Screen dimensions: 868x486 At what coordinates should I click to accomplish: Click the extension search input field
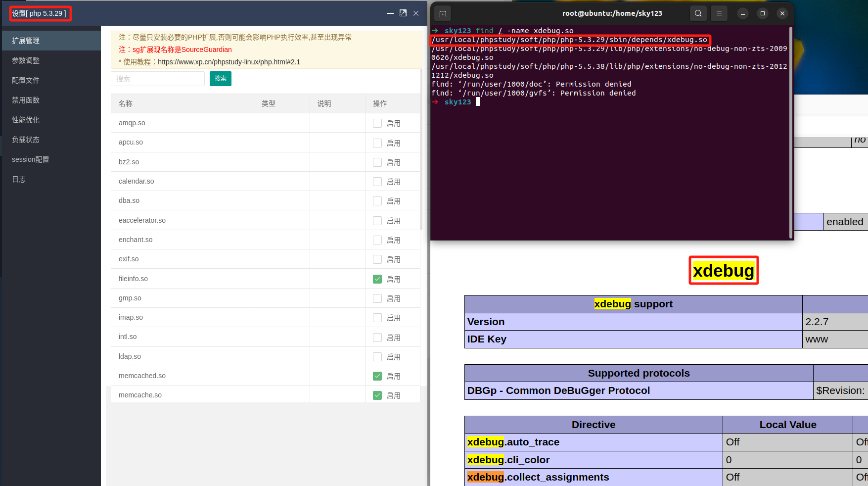(158, 79)
